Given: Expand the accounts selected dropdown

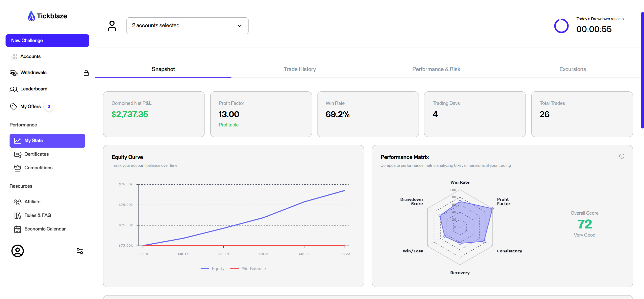Looking at the screenshot, I should click(187, 26).
